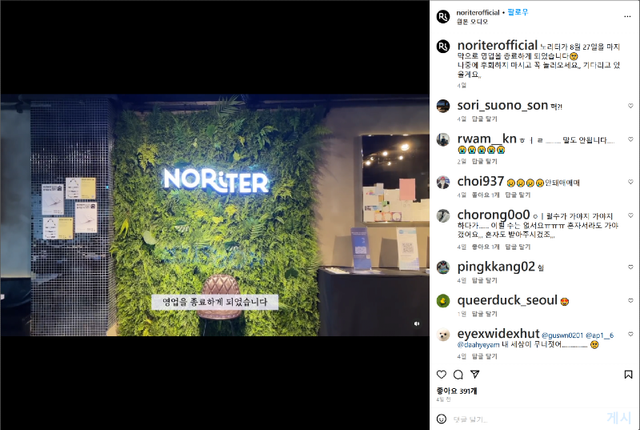Open pingkkang02's avatar
Viewport: 640px width, 430px height.
click(x=443, y=267)
